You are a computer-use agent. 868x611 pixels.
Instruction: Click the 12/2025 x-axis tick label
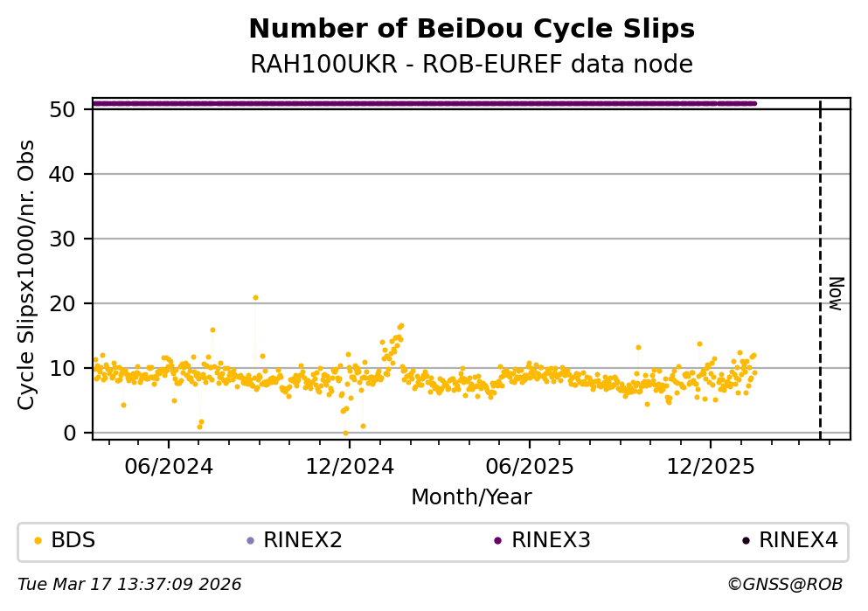(710, 466)
